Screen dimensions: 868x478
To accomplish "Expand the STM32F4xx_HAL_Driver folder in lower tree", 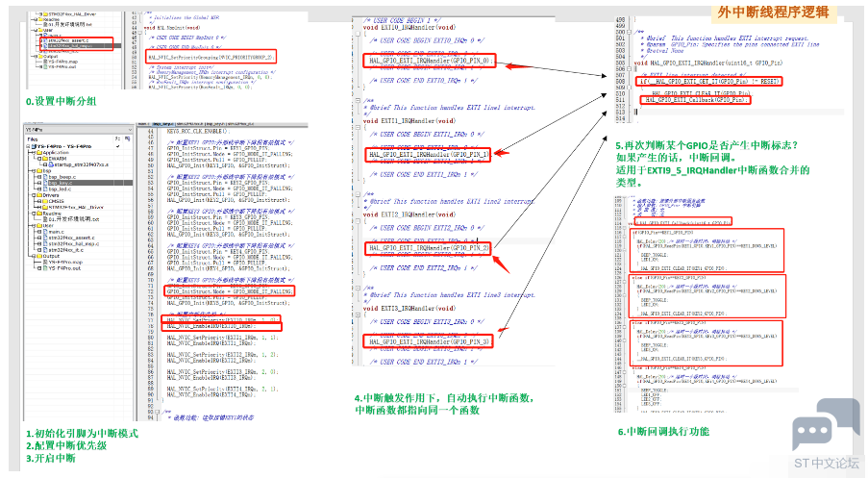I will click(x=39, y=207).
